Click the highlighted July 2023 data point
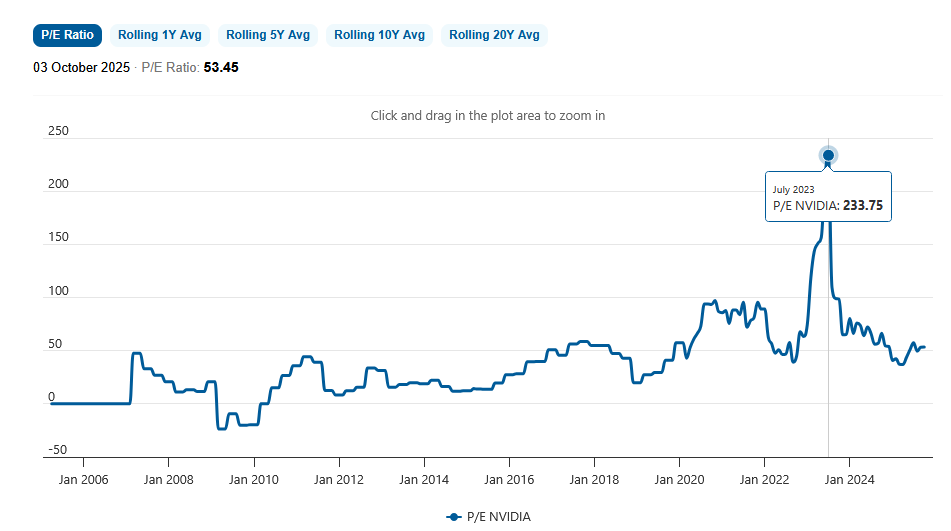 click(828, 155)
